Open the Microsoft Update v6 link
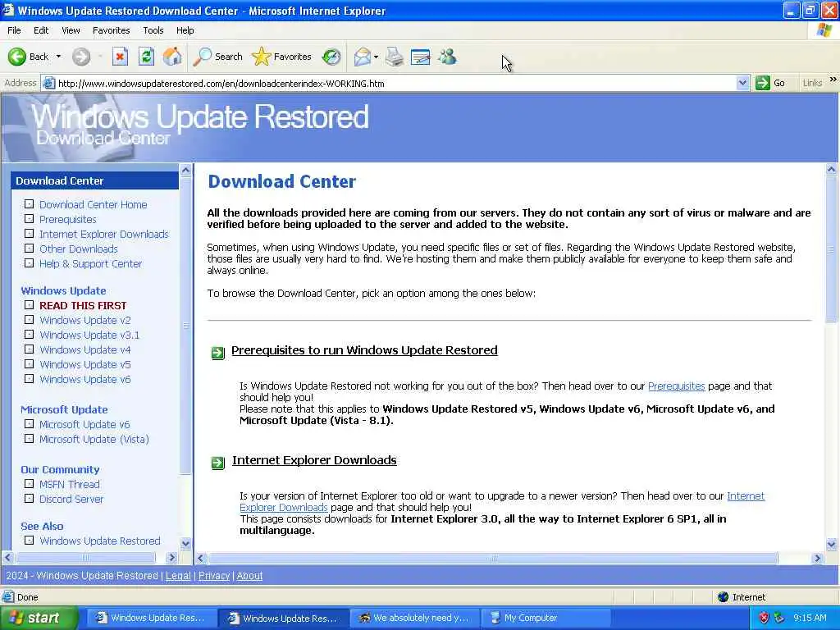This screenshot has height=630, width=840. pos(84,424)
